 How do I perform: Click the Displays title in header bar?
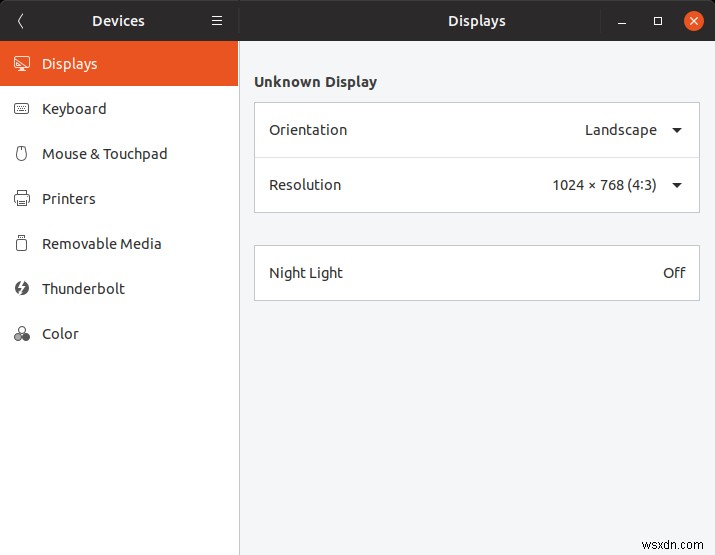point(477,21)
